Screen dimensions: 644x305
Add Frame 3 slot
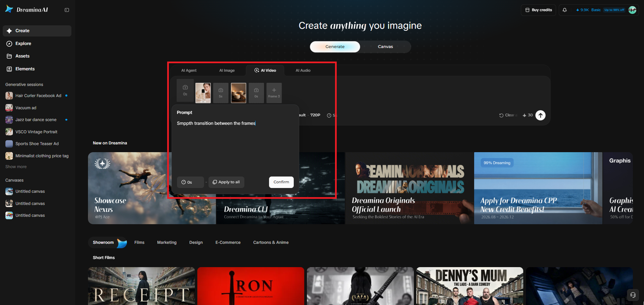[274, 93]
